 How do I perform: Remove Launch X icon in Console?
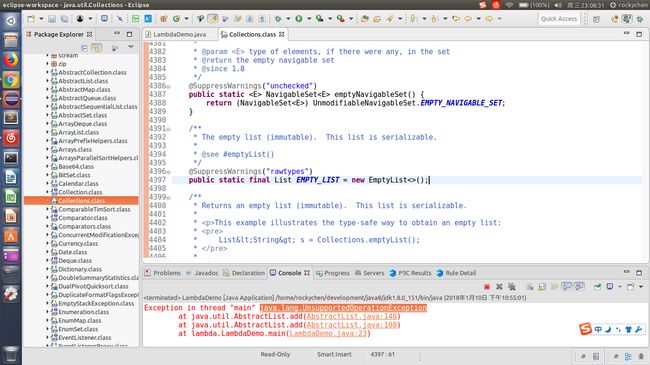[x=500, y=287]
